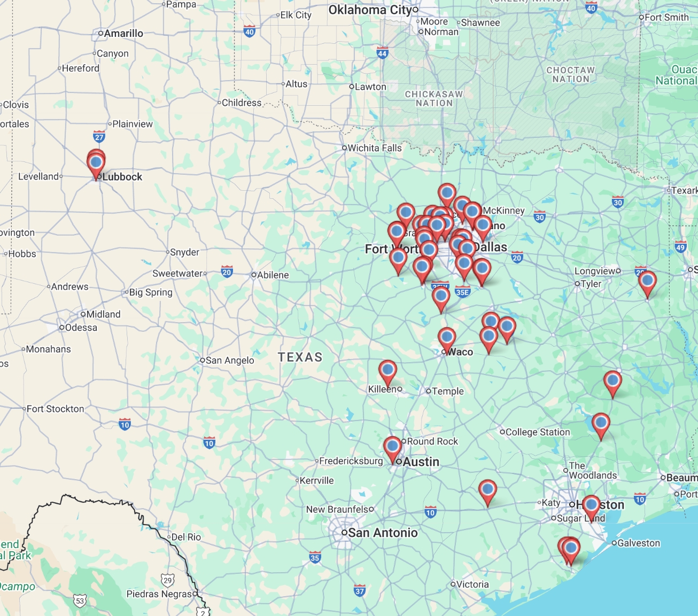Click the Oklahoma City label
The image size is (698, 616).
pos(370,10)
